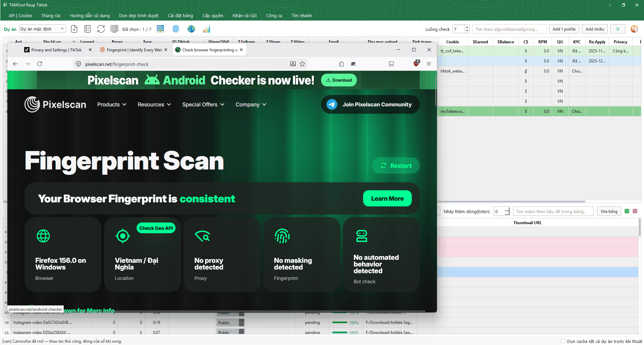
Task: Click the browser address bar URL
Action: (117, 64)
